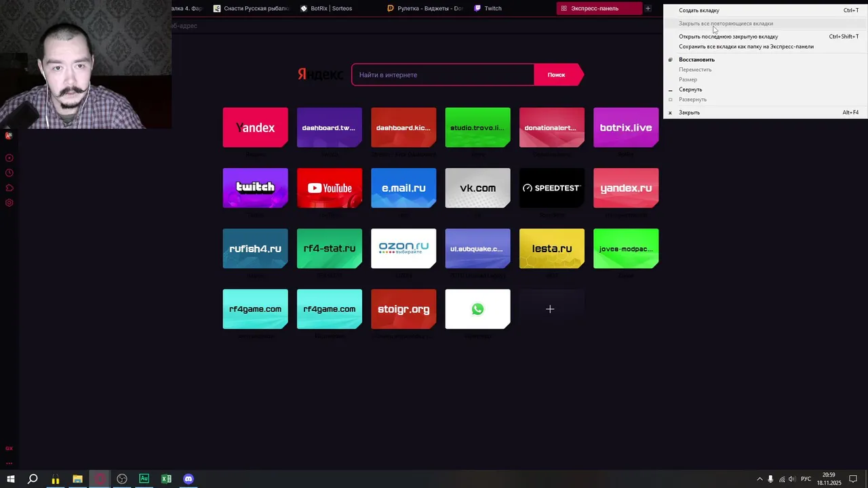Open the Yandex speed dial tile

coord(255,127)
